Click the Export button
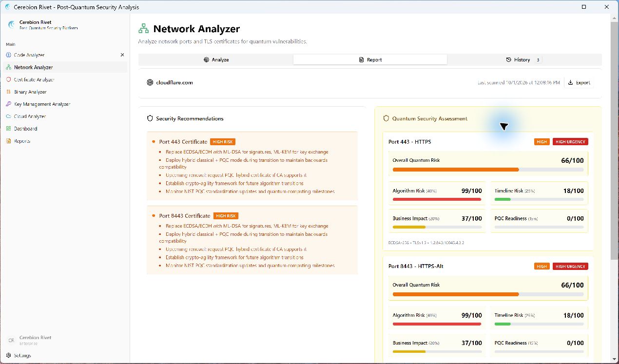The width and height of the screenshot is (619, 364). (579, 82)
